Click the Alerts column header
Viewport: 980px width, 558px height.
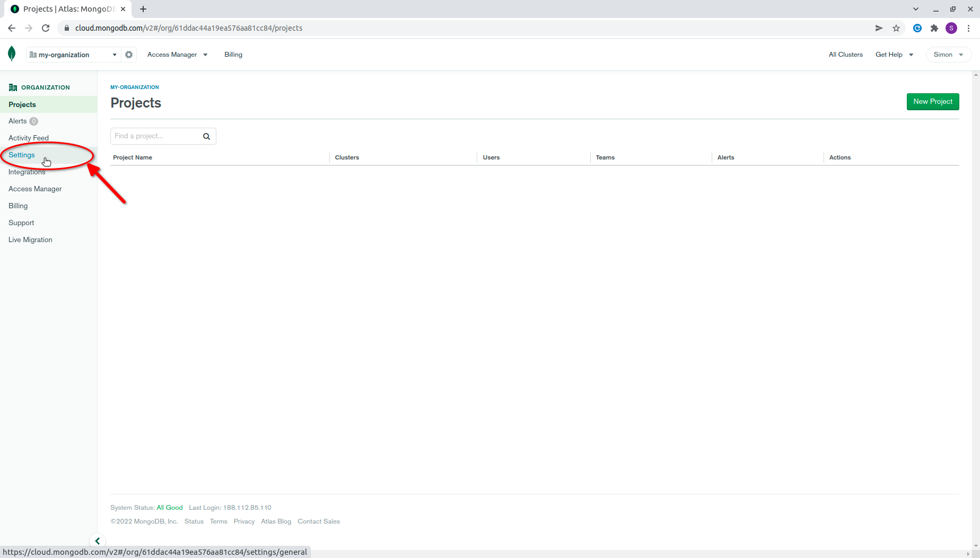pos(725,157)
